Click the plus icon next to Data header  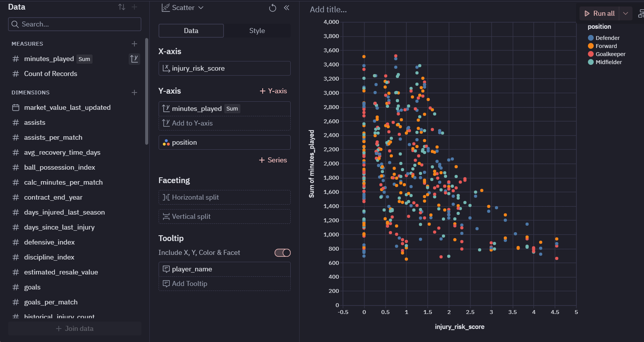coord(134,7)
